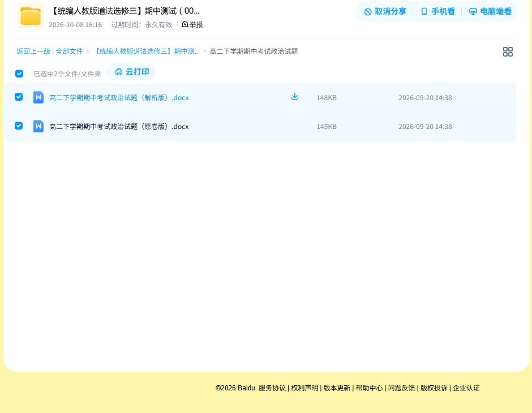Viewport: 532px width, 413px height.
Task: Open file 高二下学期期中考试政治试题（解析版）.docx
Action: point(119,98)
